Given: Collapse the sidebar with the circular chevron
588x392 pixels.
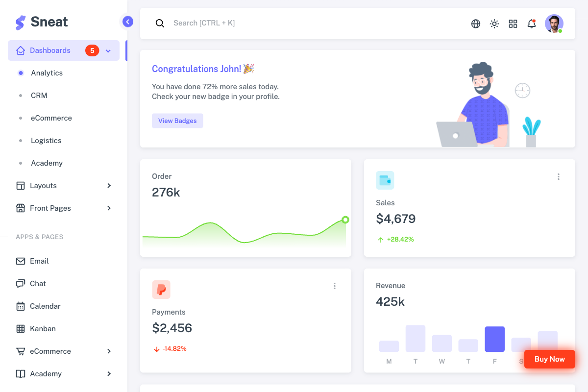Looking at the screenshot, I should (x=127, y=22).
